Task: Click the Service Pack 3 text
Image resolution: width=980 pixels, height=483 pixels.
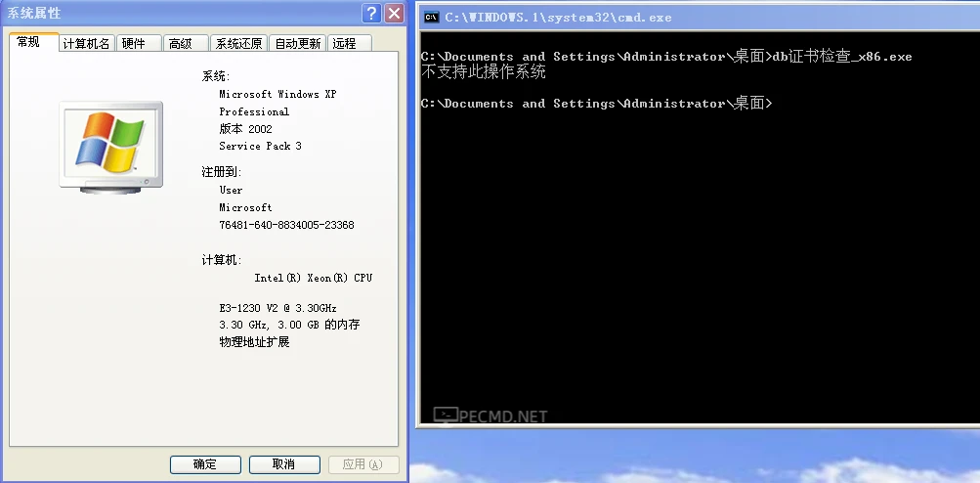Action: pyautogui.click(x=260, y=146)
